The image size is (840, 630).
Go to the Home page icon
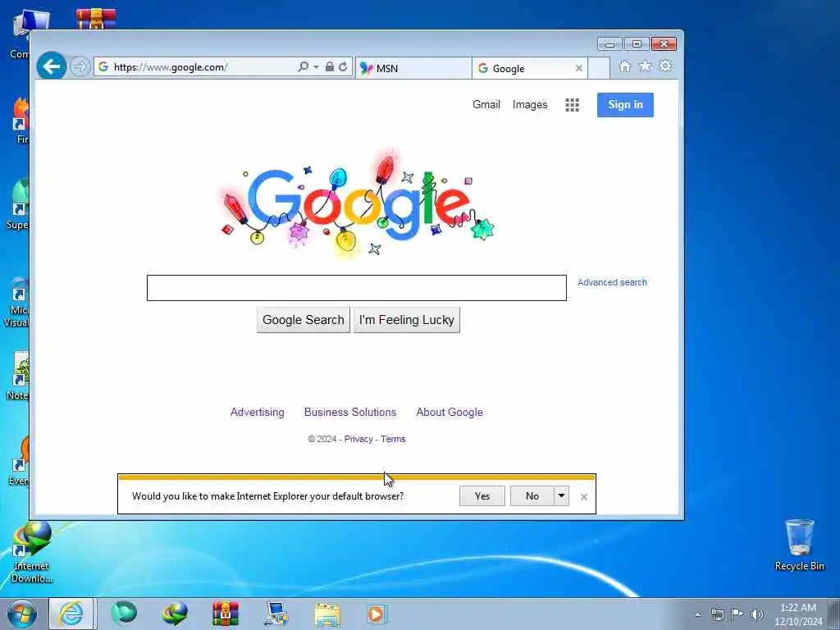point(624,66)
